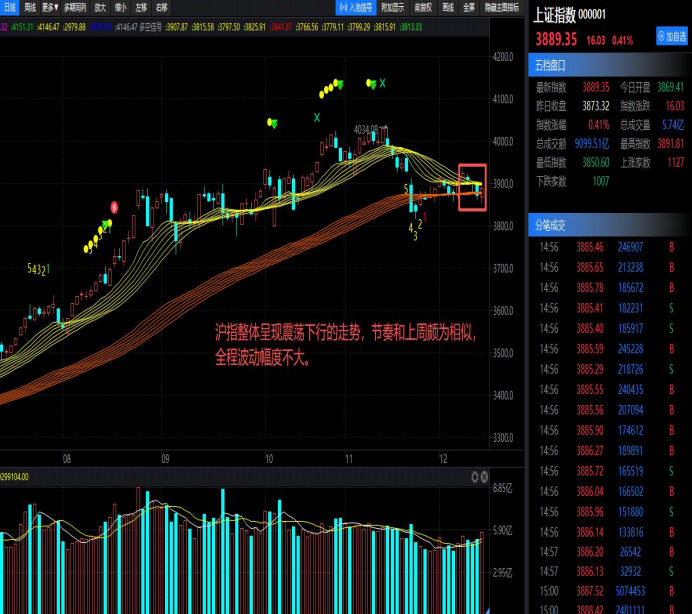Shift chart right with 右移
This screenshot has height=614, width=692.
click(162, 8)
